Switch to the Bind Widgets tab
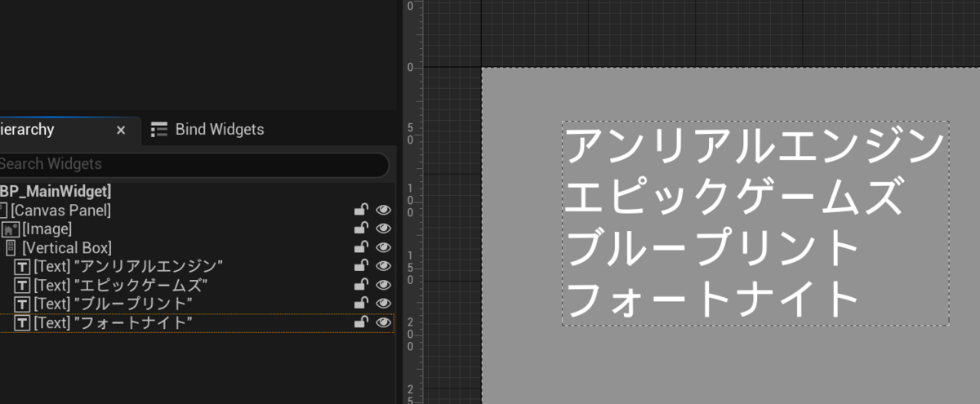The image size is (980, 404). pyautogui.click(x=208, y=130)
